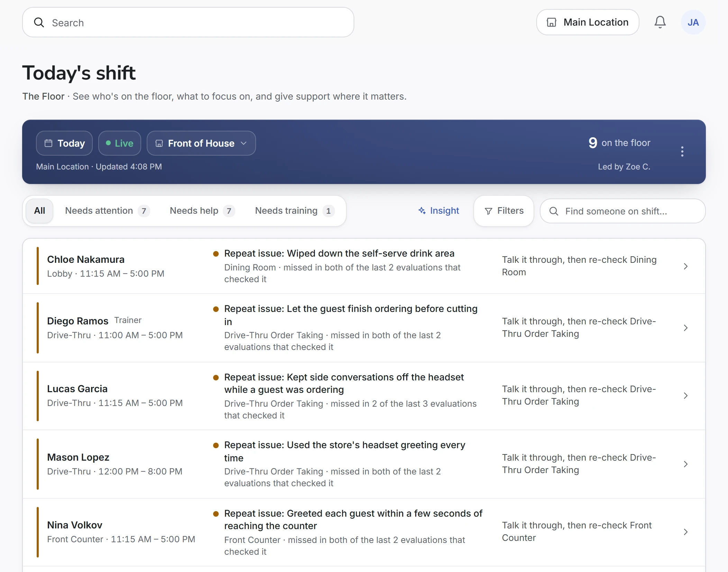Expand the Front of House dropdown
Viewport: 728px width, 572px height.
click(x=201, y=143)
